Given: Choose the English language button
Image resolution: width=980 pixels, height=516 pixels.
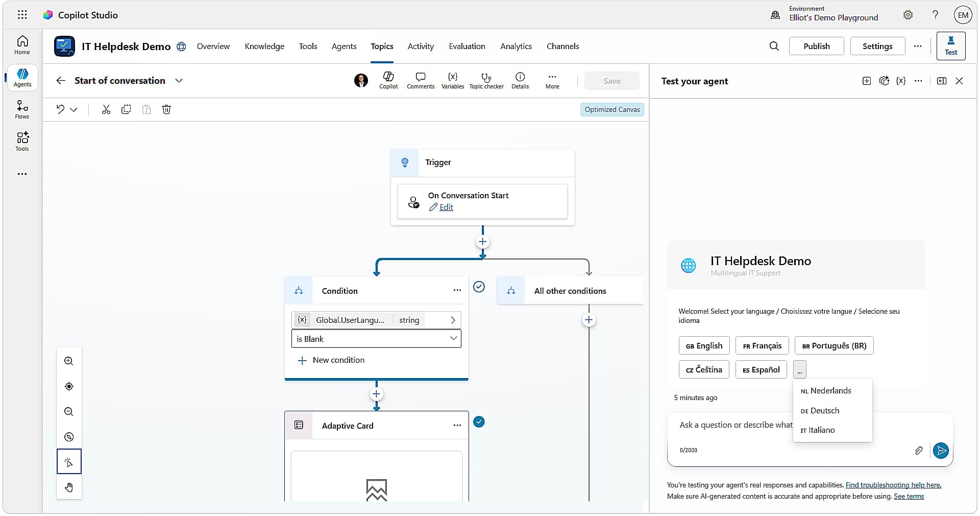Looking at the screenshot, I should [x=704, y=346].
